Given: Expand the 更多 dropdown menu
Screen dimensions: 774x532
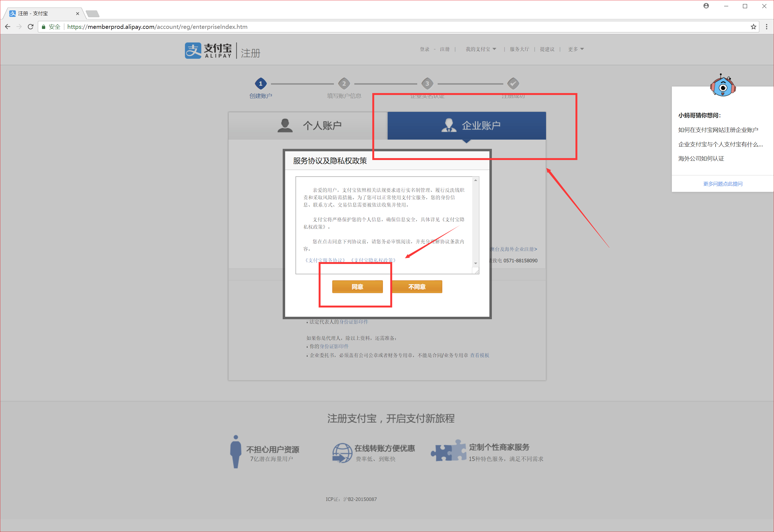Looking at the screenshot, I should tap(576, 49).
